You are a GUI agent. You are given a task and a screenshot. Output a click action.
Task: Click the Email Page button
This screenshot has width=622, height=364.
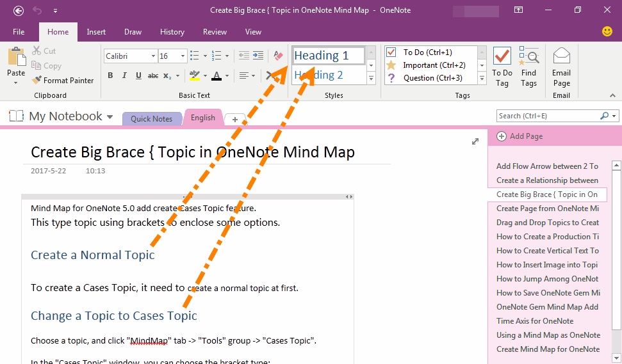561,67
